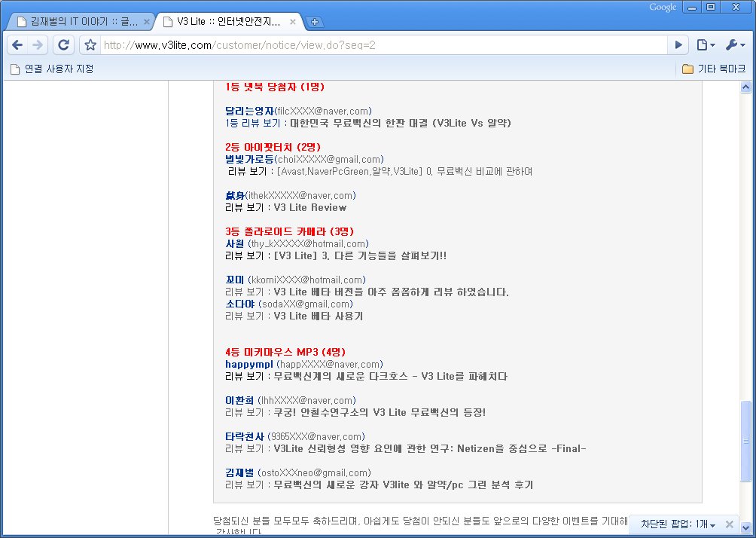This screenshot has width=756, height=538.
Task: Open the wrench settings menu
Action: (735, 45)
